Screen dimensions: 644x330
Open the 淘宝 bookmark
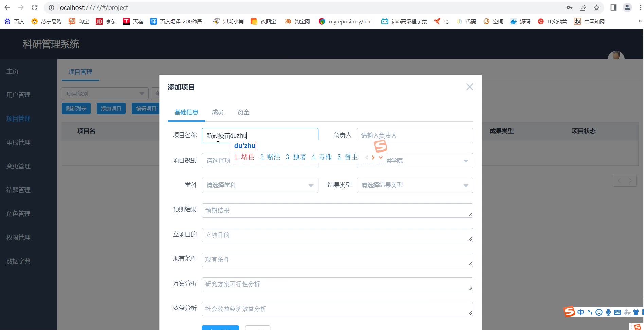(x=78, y=21)
